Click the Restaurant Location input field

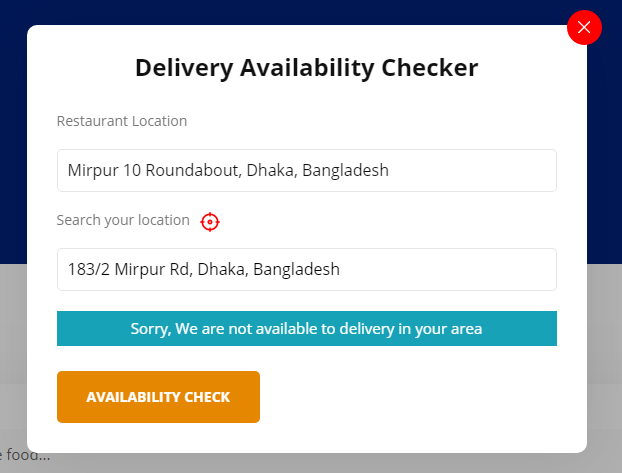[306, 170]
